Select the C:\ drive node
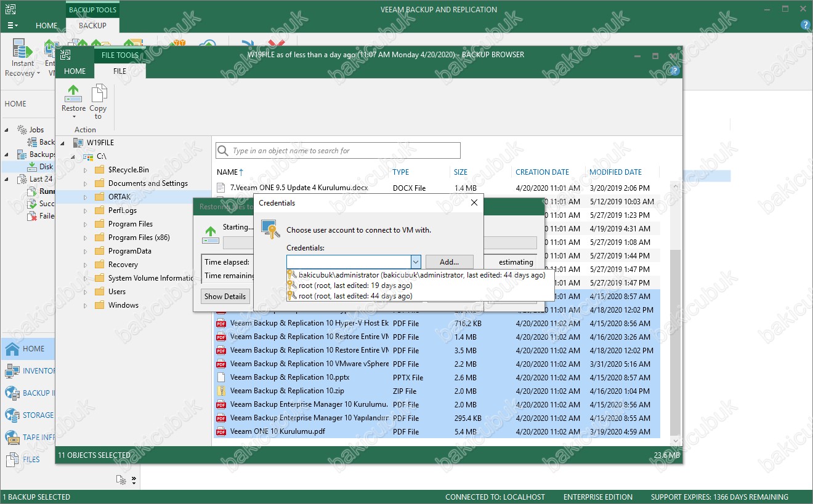Screen dimensions: 813x504 tap(101, 156)
